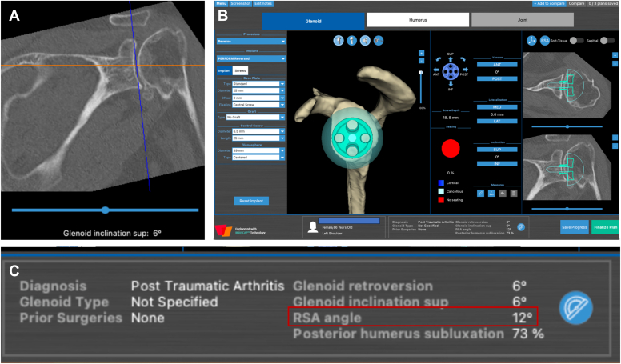Image resolution: width=621 pixels, height=364 pixels.
Task: Select the Screws sub-tab
Action: pyautogui.click(x=240, y=71)
